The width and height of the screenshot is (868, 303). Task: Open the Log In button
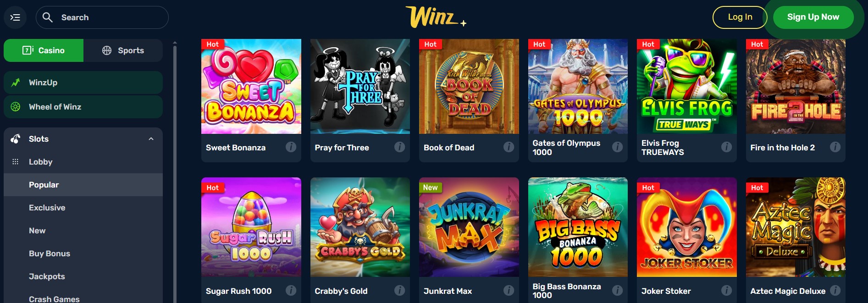tap(740, 17)
